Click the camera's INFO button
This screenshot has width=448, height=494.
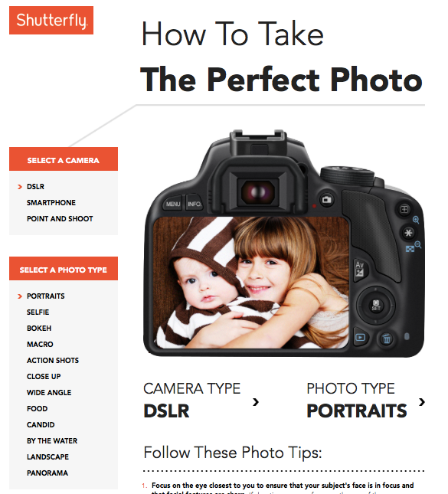[x=195, y=204]
